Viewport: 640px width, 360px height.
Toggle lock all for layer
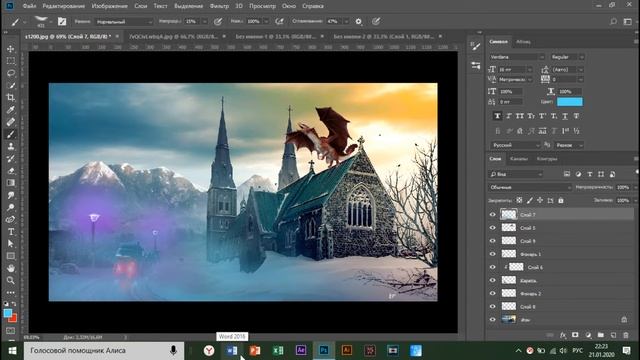click(561, 200)
